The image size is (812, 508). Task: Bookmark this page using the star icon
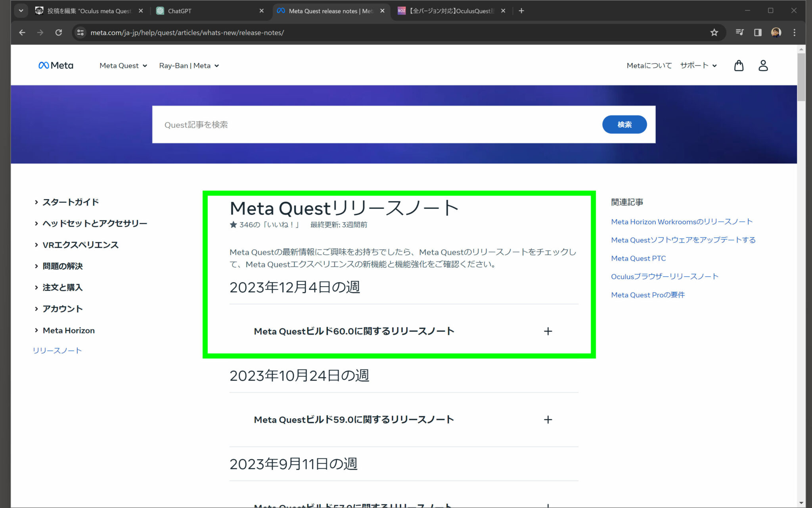coord(714,33)
